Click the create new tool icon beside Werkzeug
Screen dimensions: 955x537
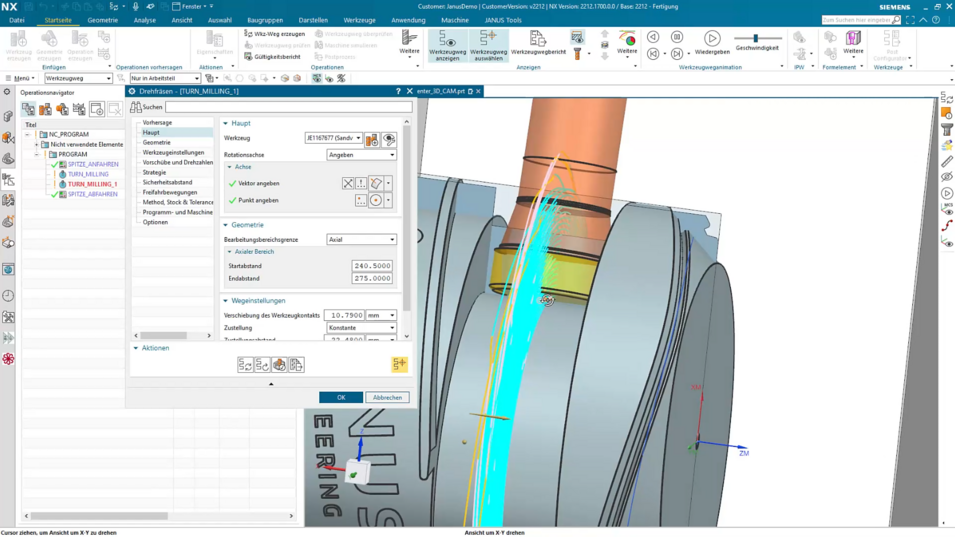[372, 139]
